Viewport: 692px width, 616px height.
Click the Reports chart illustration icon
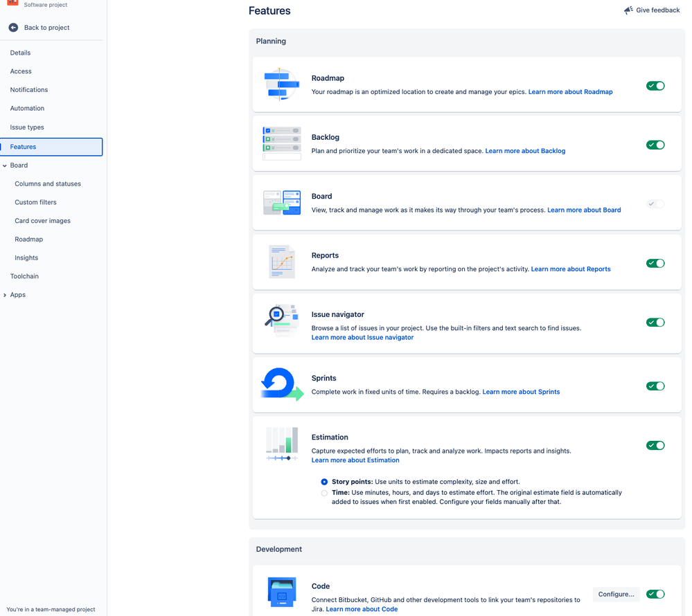click(281, 262)
